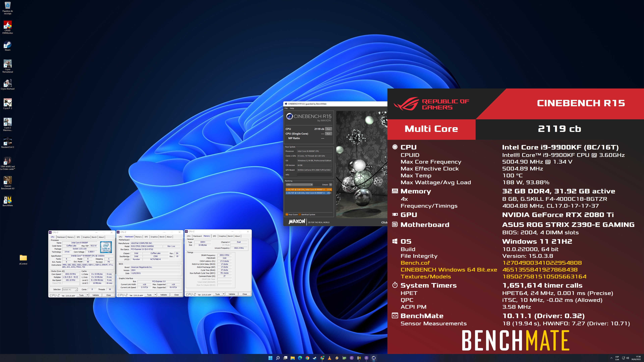Click the Your Score orange legend swatch

pyautogui.click(x=287, y=214)
